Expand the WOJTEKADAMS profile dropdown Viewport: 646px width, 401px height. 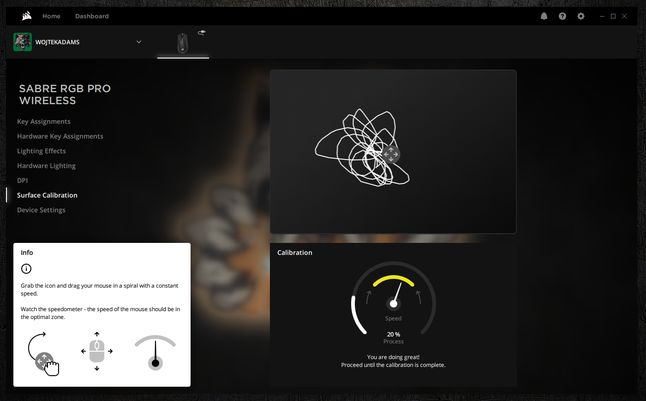coord(139,42)
